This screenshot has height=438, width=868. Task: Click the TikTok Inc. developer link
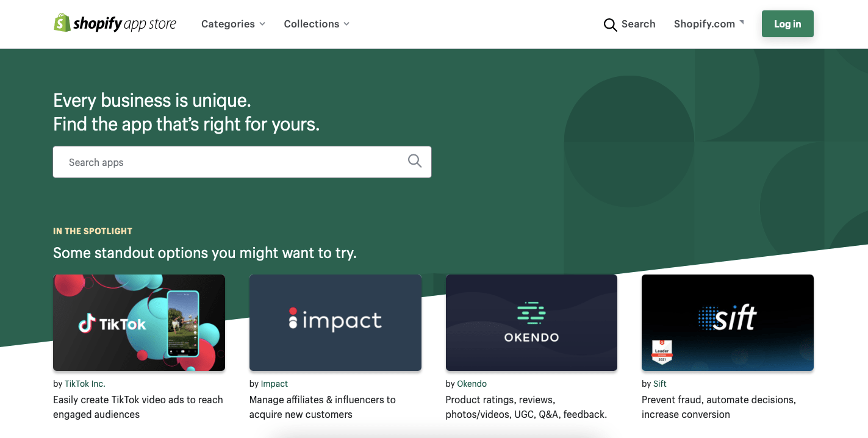pos(85,384)
